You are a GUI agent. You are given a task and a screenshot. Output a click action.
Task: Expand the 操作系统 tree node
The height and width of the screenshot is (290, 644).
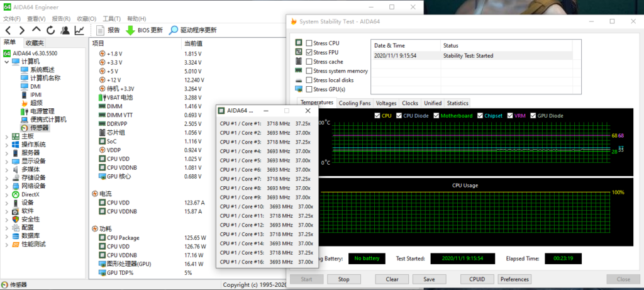[x=6, y=145]
